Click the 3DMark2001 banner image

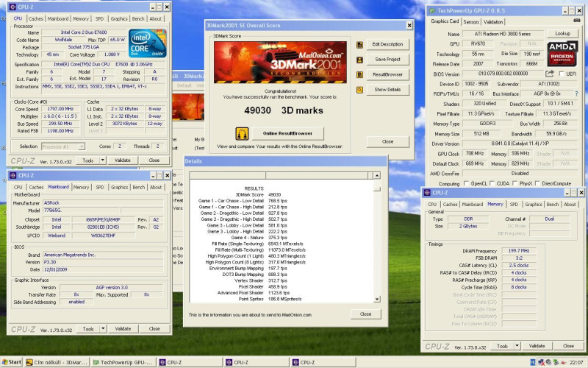(x=280, y=63)
